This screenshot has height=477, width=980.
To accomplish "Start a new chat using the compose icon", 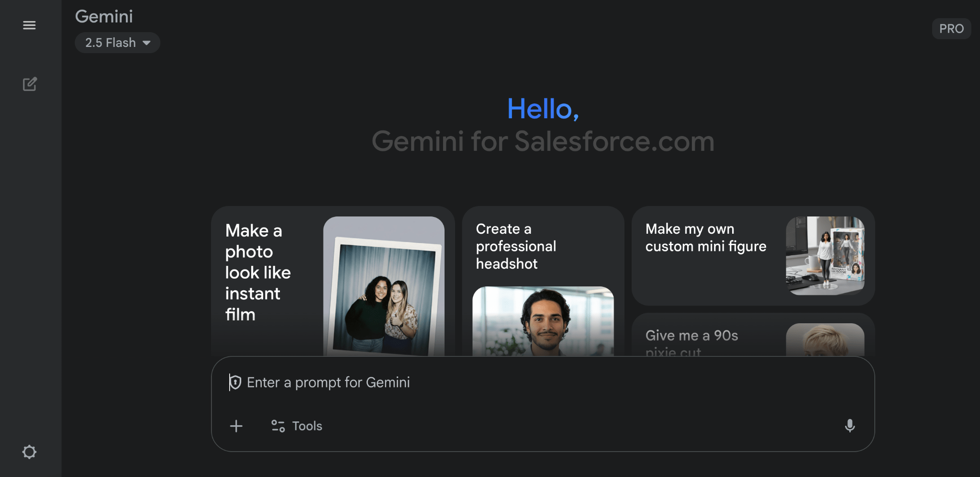I will point(30,84).
